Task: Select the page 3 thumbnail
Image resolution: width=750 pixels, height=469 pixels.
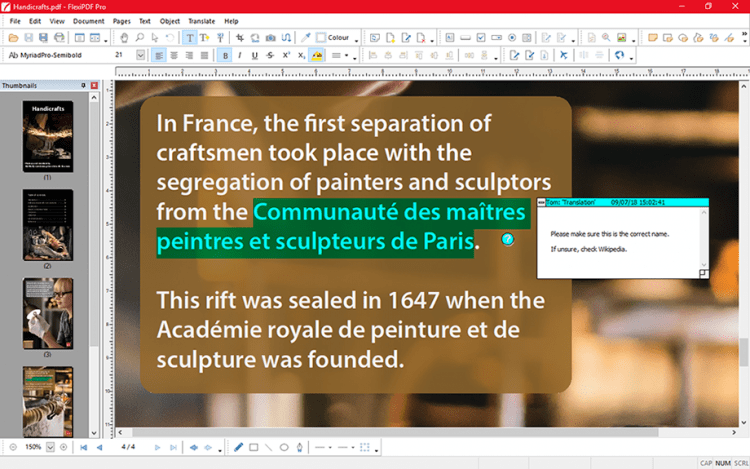Action: pos(47,312)
